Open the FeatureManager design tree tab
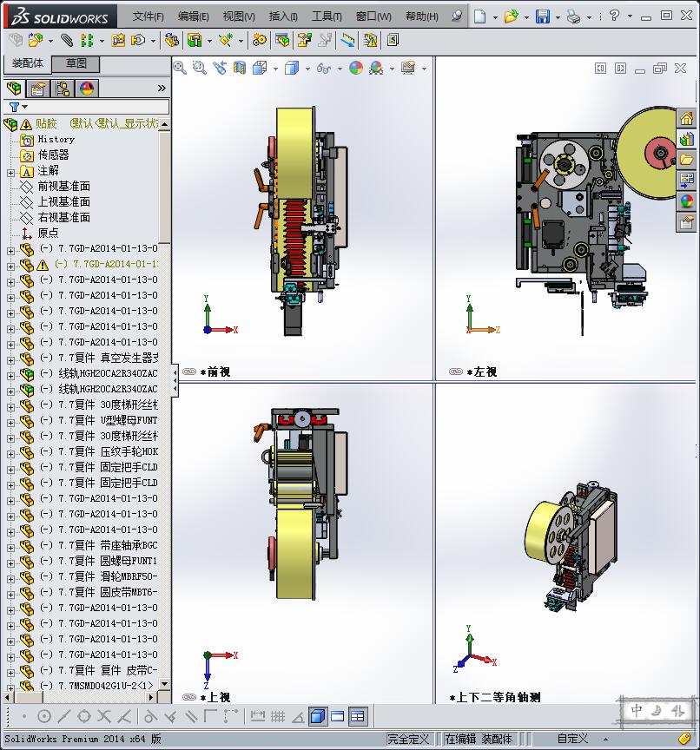The height and width of the screenshot is (750, 700). point(15,88)
